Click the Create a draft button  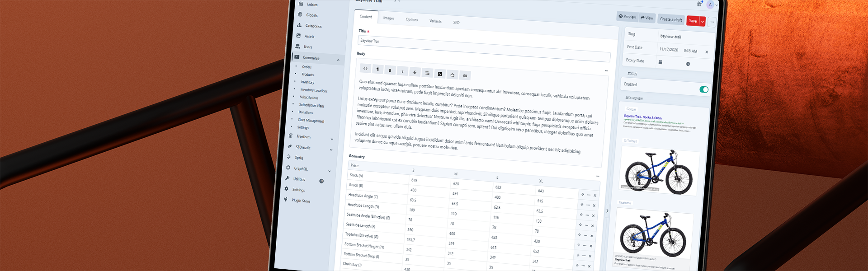pyautogui.click(x=671, y=19)
